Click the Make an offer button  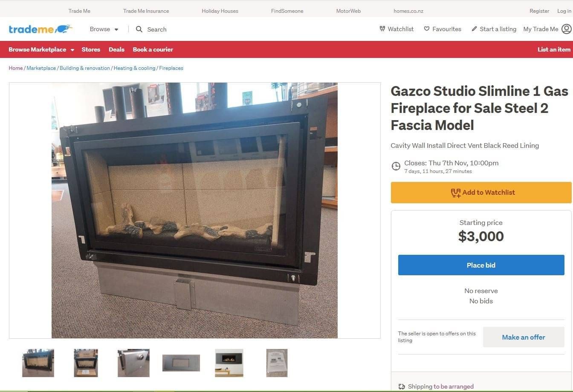pos(524,337)
